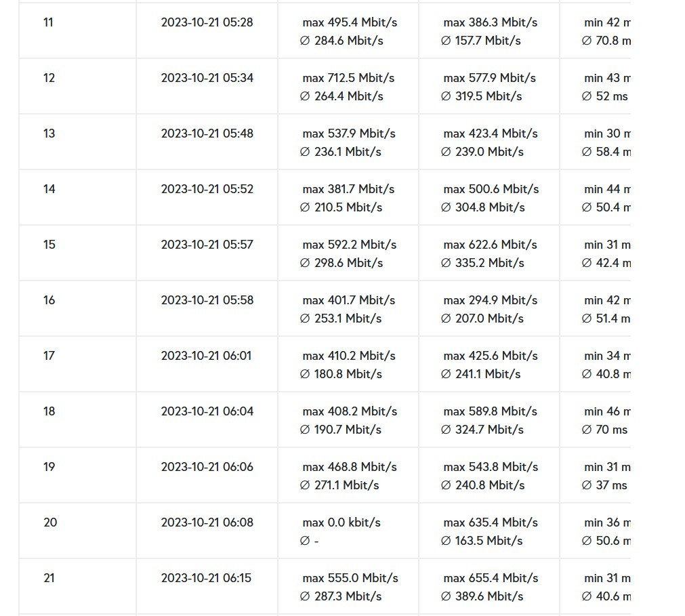Select the 2023-10-21 05:28 timestamp
This screenshot has height=616, width=685.
[207, 22]
